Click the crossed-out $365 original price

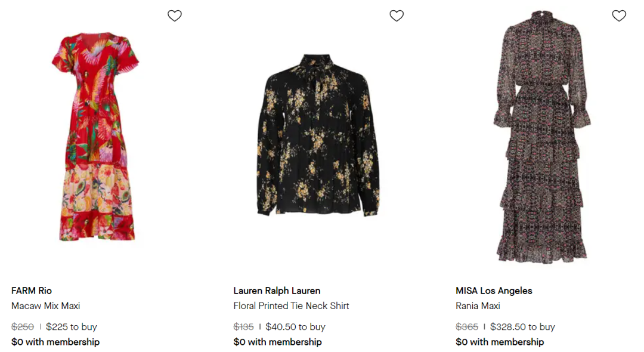467,326
